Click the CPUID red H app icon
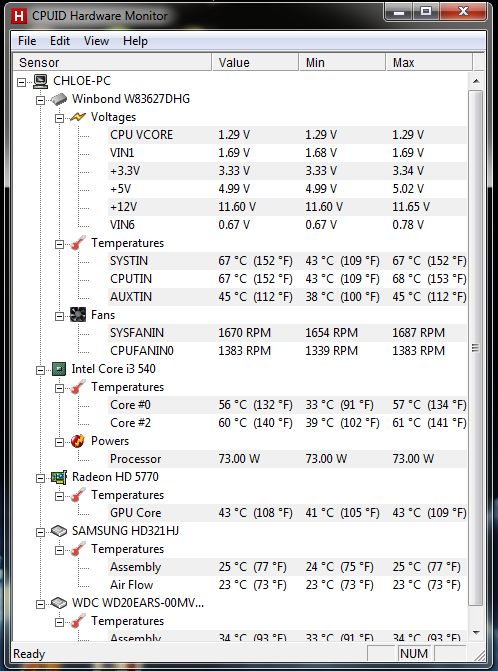This screenshot has height=671, width=498. [18, 16]
